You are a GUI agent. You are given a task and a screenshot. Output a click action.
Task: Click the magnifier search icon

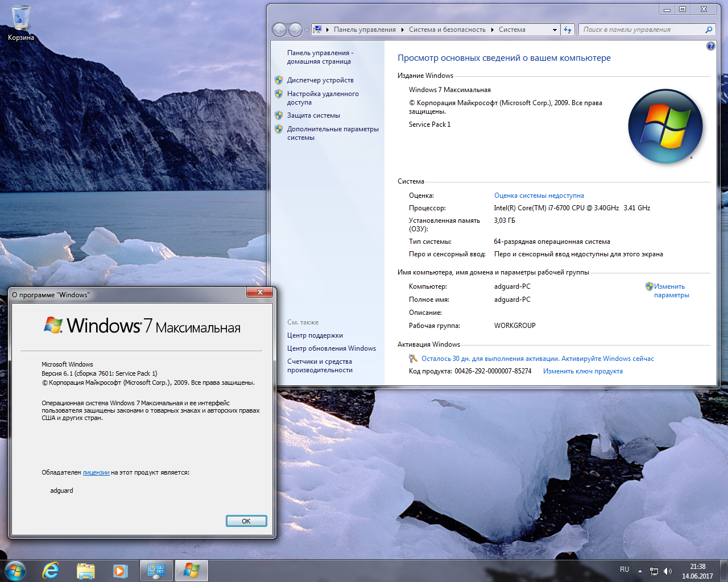(x=709, y=30)
